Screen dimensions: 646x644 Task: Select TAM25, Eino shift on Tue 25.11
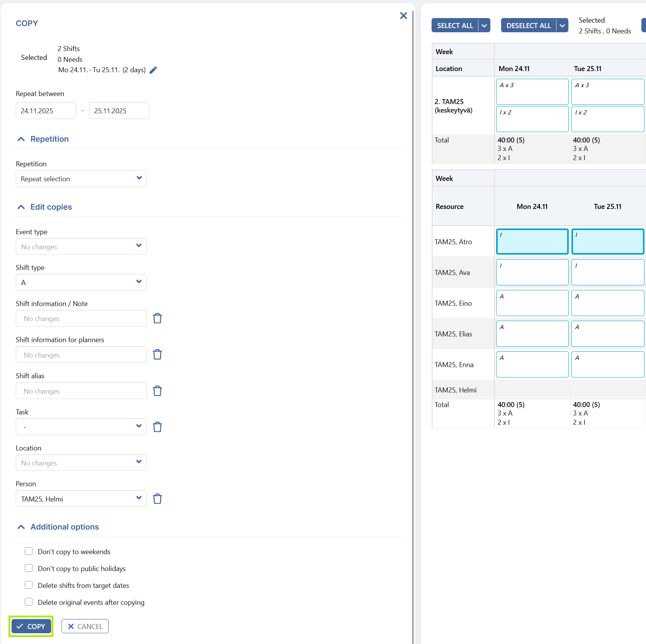coord(608,303)
